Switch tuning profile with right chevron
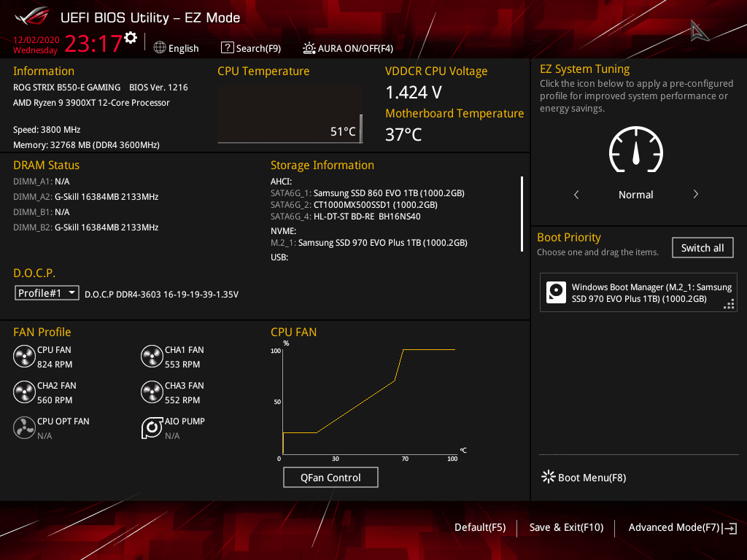This screenshot has height=560, width=747. [695, 194]
